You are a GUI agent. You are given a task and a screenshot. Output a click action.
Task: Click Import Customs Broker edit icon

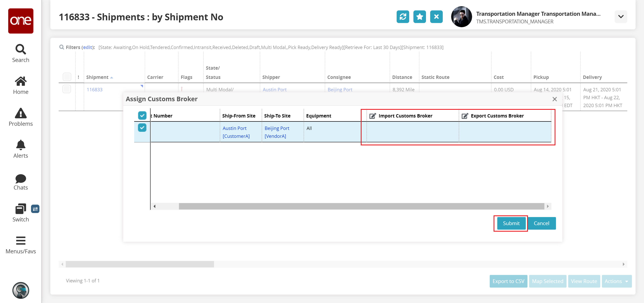pos(372,116)
